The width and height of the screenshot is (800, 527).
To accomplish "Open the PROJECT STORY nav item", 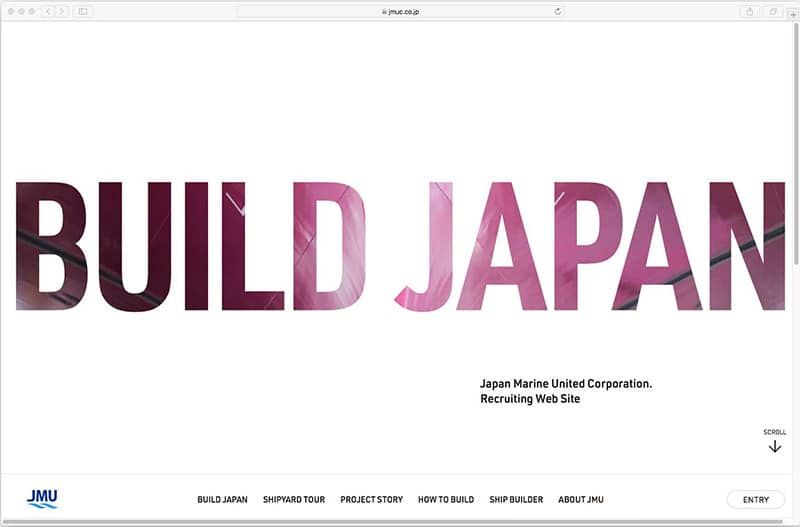I will tap(371, 499).
